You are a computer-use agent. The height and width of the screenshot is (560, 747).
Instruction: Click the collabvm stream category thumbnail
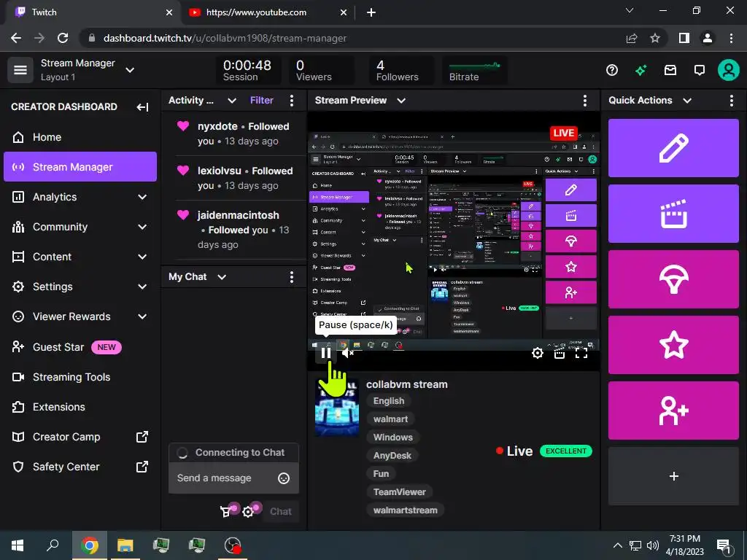337,408
